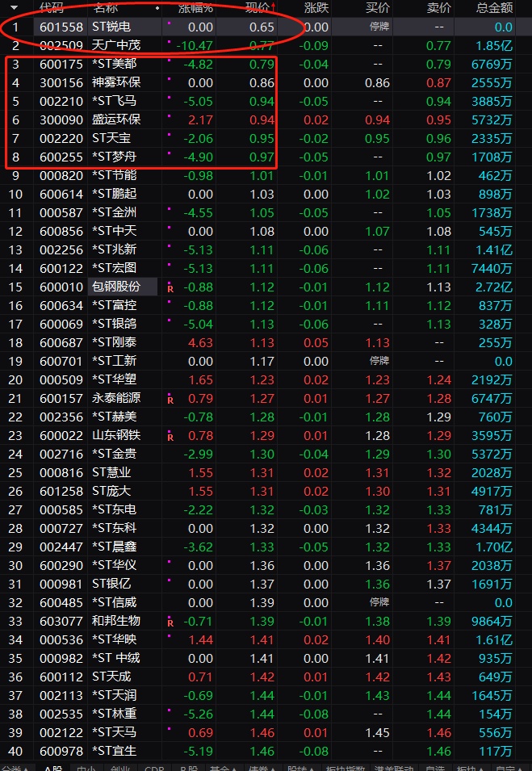Click the sort arrow on 现价 column header
This screenshot has width=532, height=771.
point(273,7)
